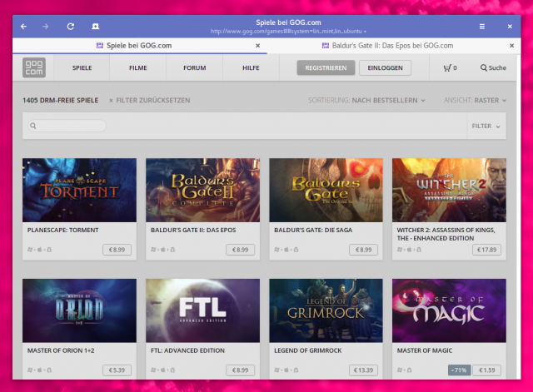Open the Legend of Grimrock cover image
This screenshot has width=533, height=392.
[326, 310]
